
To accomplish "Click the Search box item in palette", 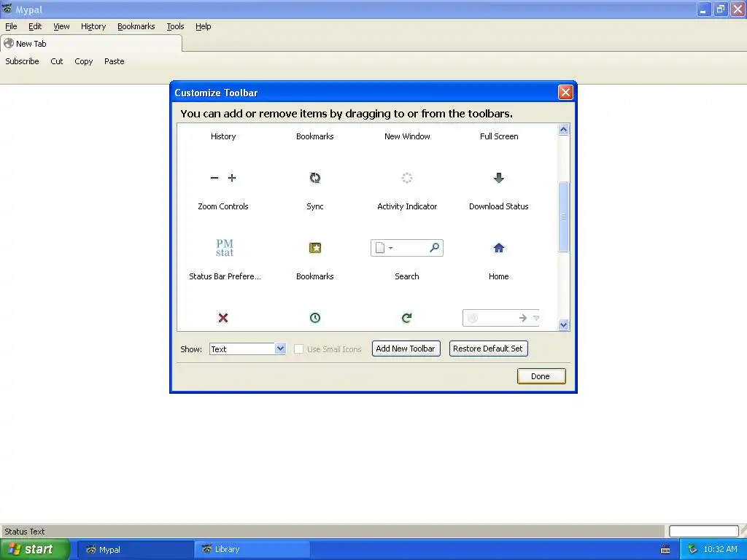I will click(407, 248).
